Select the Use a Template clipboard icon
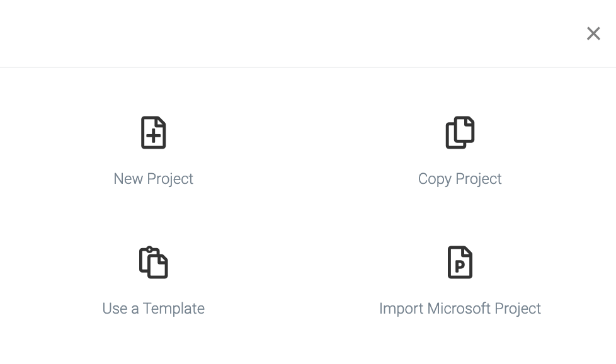 point(153,263)
